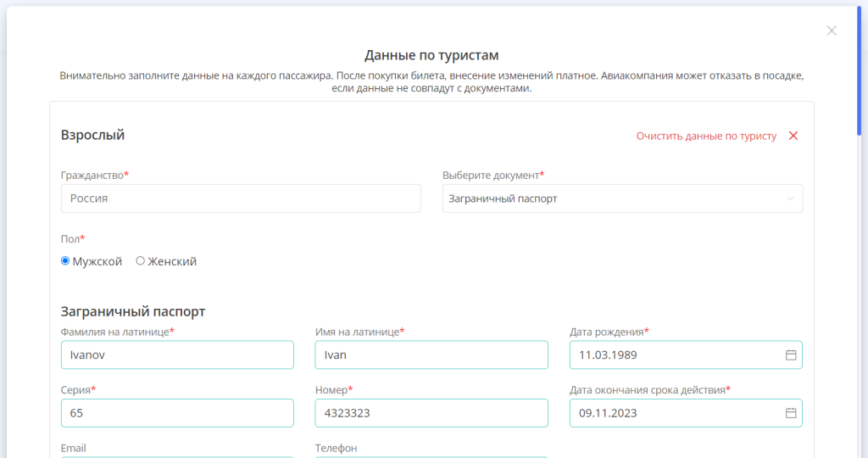Select Мужской gender radio button
The height and width of the screenshot is (458, 868).
(65, 261)
